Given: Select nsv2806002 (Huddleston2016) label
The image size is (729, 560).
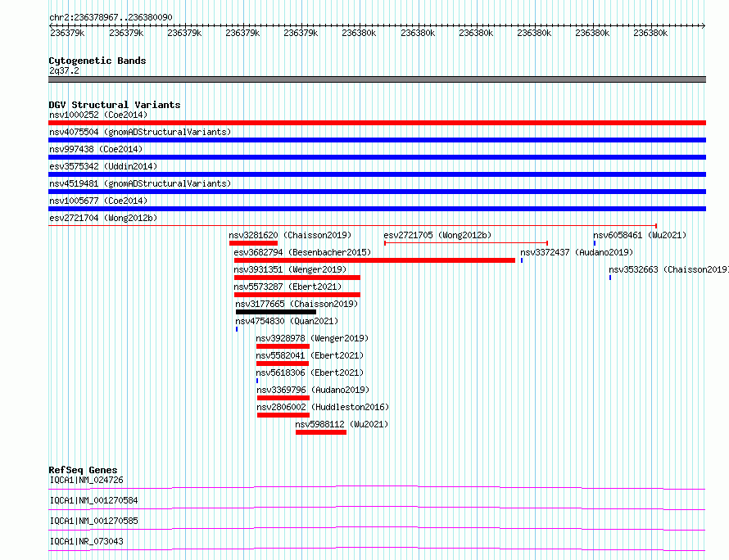Looking at the screenshot, I should click(323, 407).
